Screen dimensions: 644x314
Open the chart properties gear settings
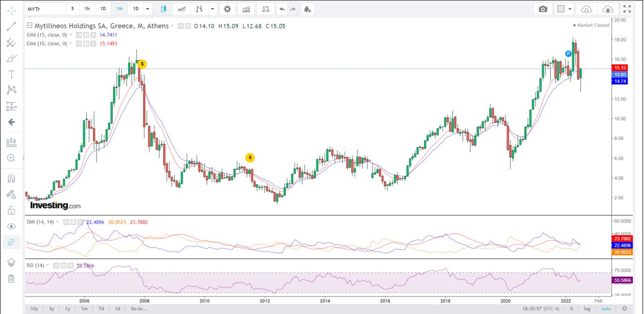tap(227, 9)
